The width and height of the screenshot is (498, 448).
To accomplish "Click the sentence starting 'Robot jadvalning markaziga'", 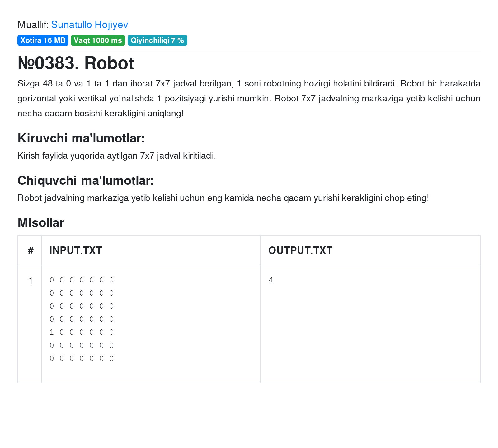I will tap(223, 198).
